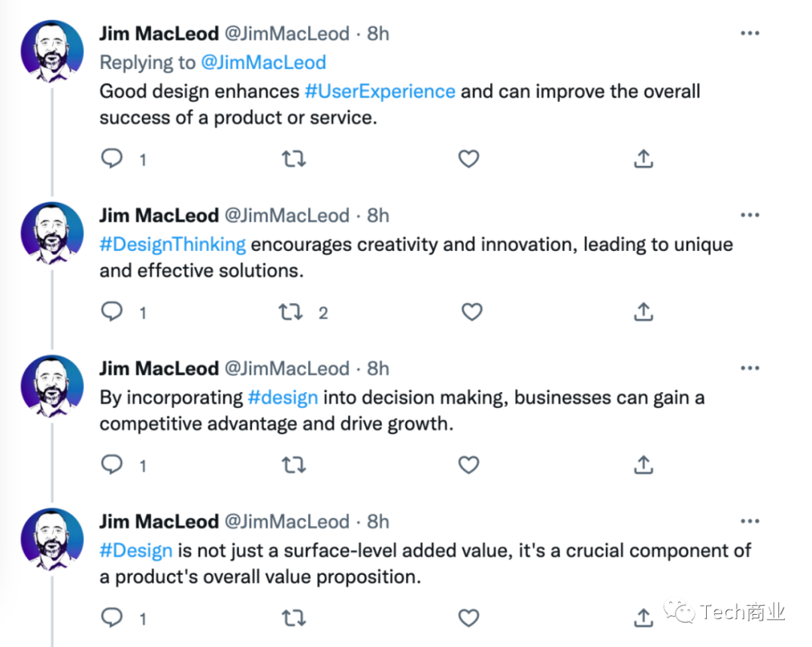Screen dimensions: 812x647
Task: Reply to the 'Good design enhances' tweet
Action: coord(111,159)
